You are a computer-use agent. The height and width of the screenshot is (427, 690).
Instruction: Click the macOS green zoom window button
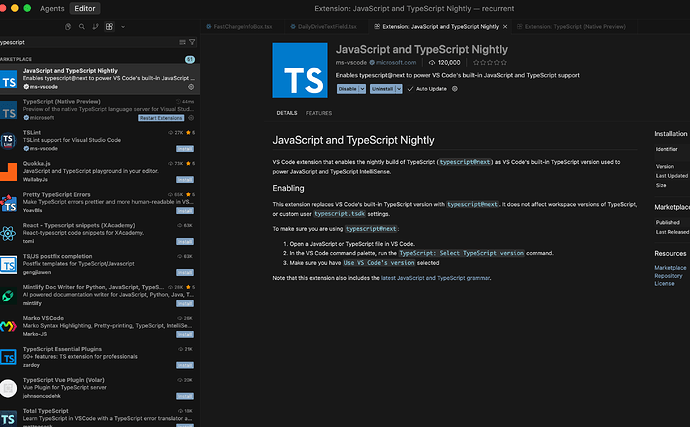coord(27,8)
